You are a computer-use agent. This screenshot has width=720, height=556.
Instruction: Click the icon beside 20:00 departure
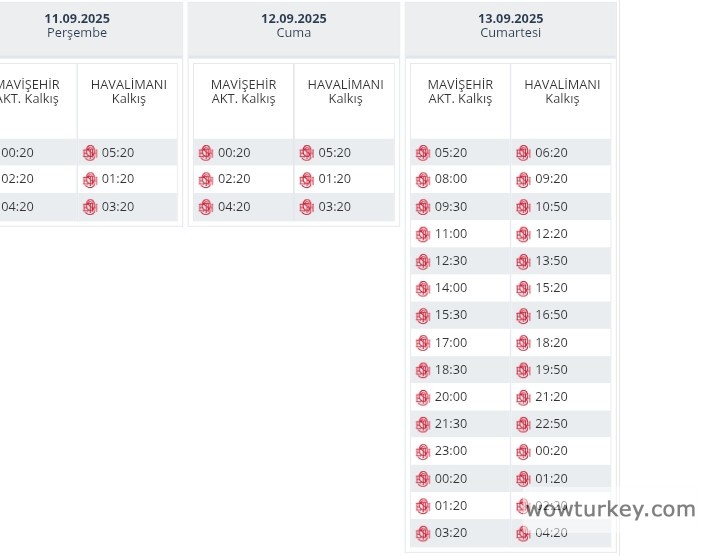[x=422, y=397]
